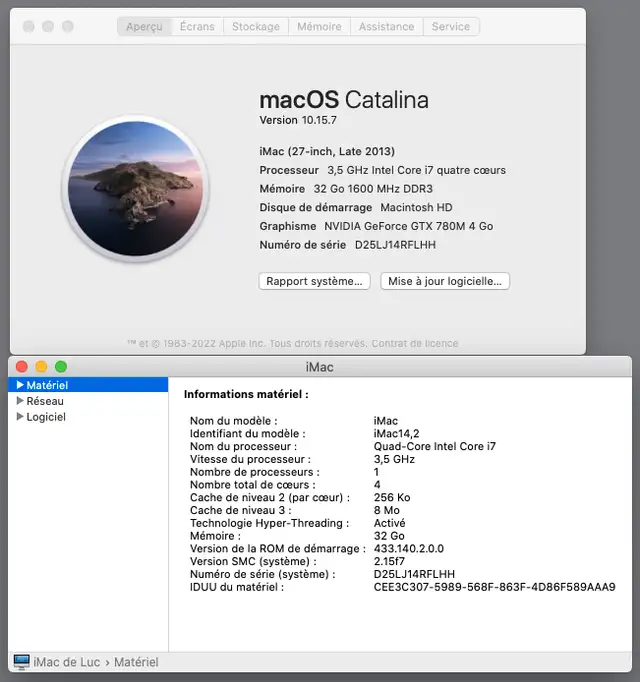Image resolution: width=640 pixels, height=682 pixels.
Task: Click the macOS Catalina island logo
Action: click(x=135, y=189)
